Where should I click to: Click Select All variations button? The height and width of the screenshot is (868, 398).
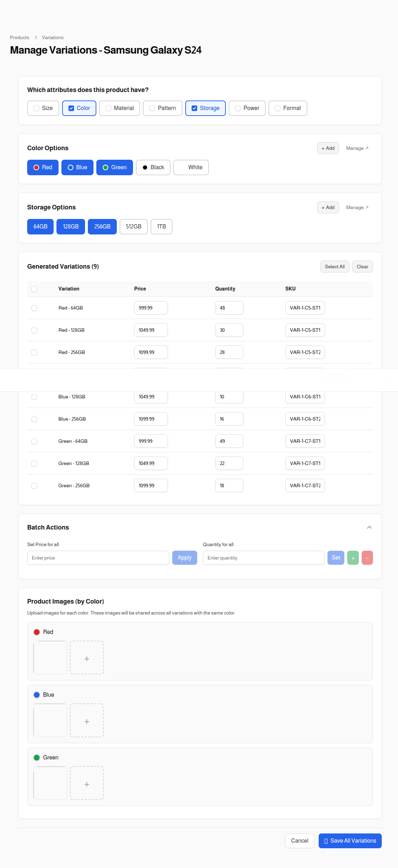(335, 267)
